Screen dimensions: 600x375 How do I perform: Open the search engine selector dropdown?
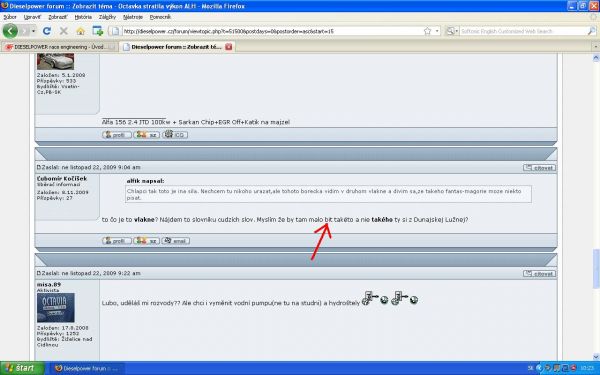(452, 31)
